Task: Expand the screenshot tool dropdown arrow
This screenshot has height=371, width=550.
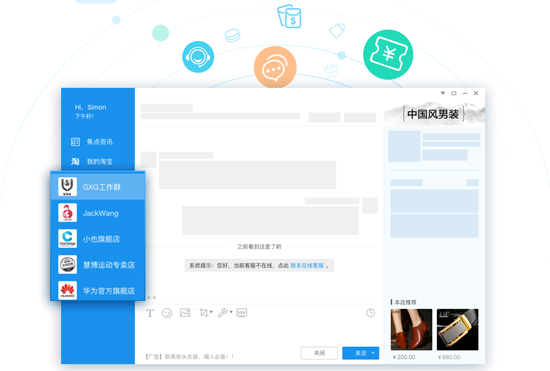Action: 211,312
